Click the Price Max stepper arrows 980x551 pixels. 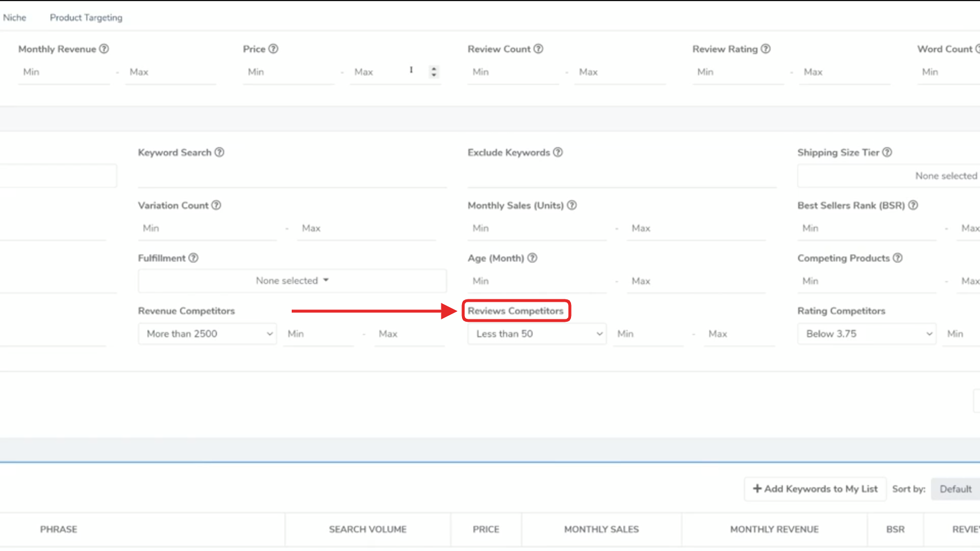(434, 72)
